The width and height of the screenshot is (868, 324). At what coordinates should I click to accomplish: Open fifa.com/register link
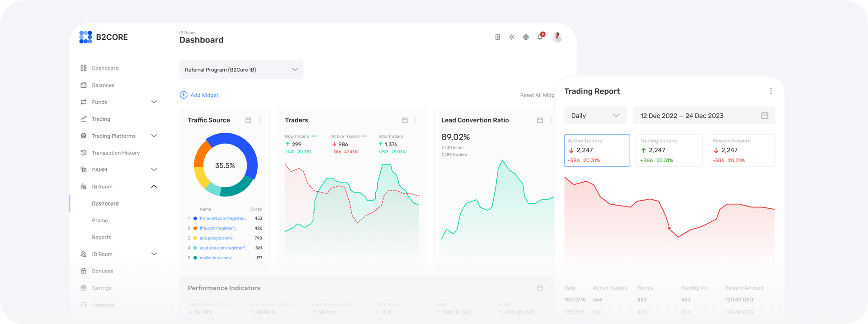click(218, 228)
